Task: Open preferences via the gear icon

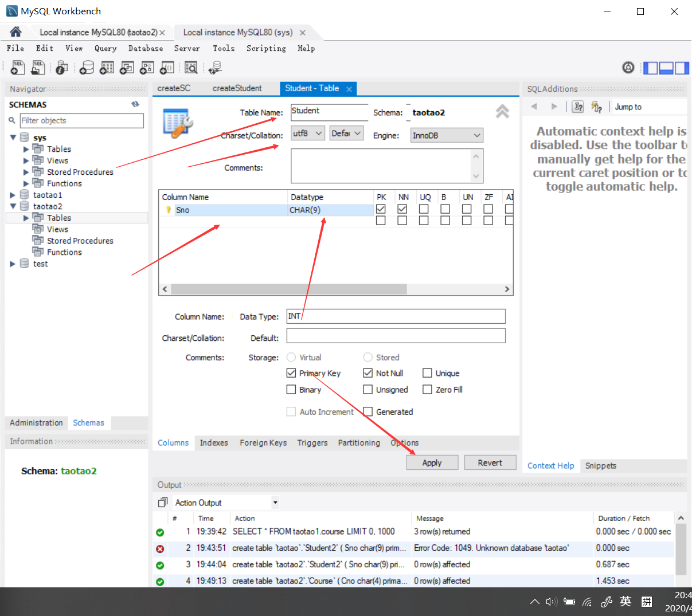Action: click(628, 68)
